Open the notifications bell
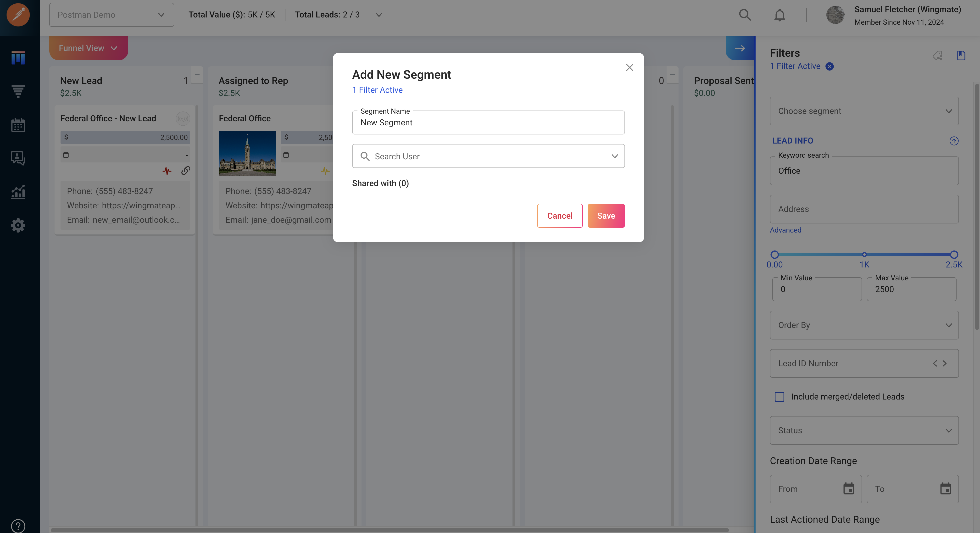 (780, 15)
